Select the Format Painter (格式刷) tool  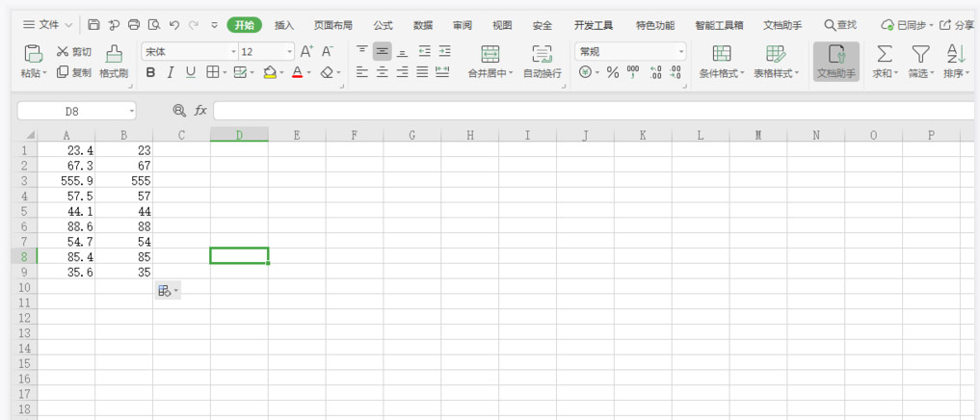(x=114, y=61)
